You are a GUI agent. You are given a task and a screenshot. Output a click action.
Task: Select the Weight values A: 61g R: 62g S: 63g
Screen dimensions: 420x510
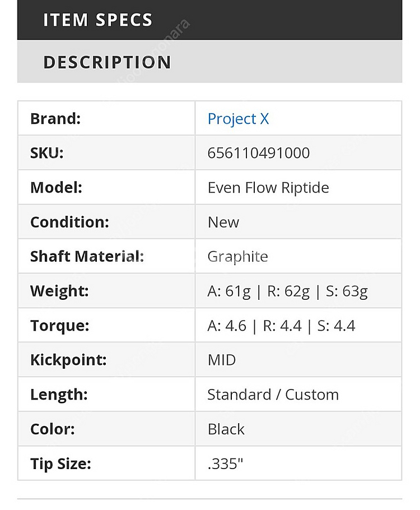[288, 291]
